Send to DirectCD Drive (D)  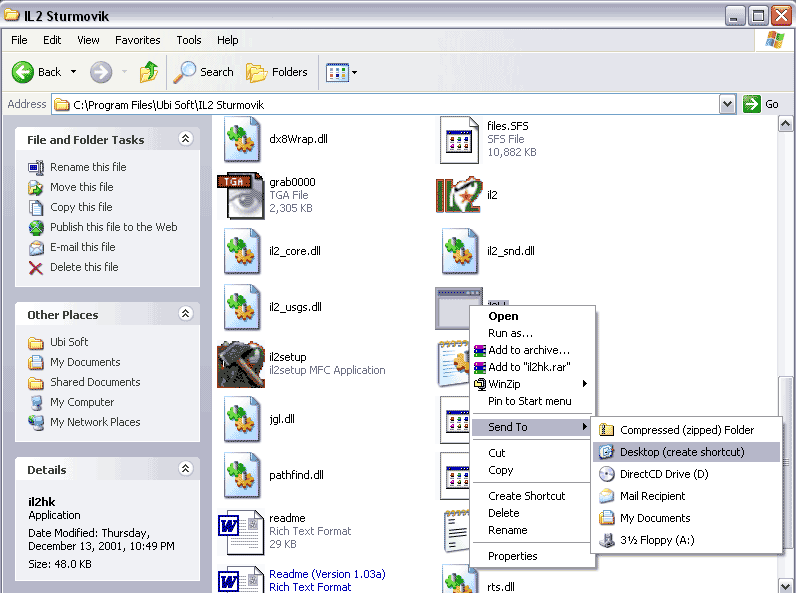pyautogui.click(x=686, y=474)
